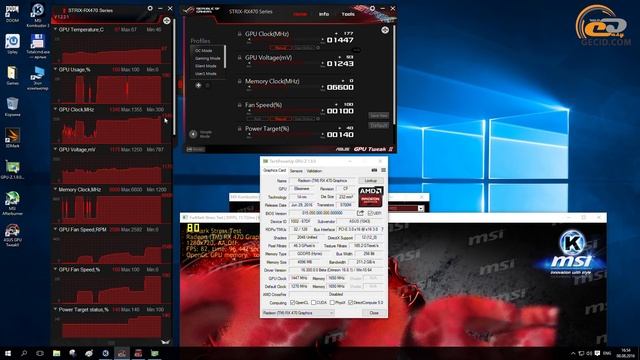Collapse the GPU Fan Speed,% graph

[x=55, y=269]
